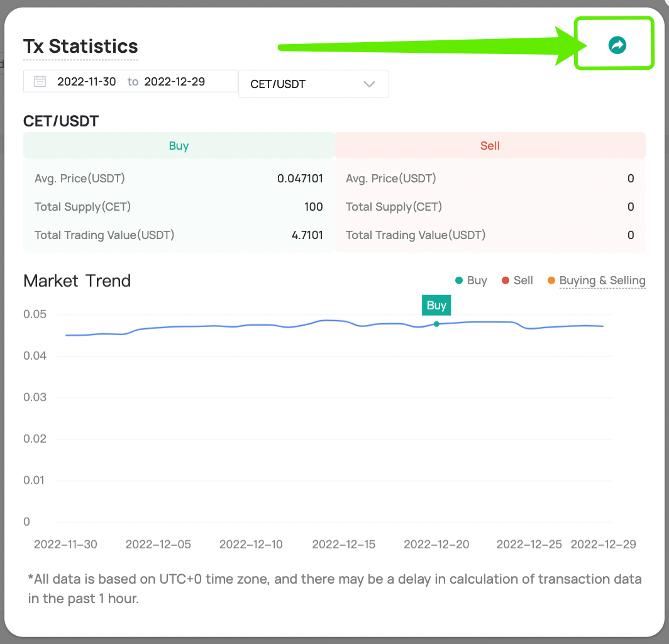
Task: Expand the pair selector chevron arrow
Action: coord(369,84)
